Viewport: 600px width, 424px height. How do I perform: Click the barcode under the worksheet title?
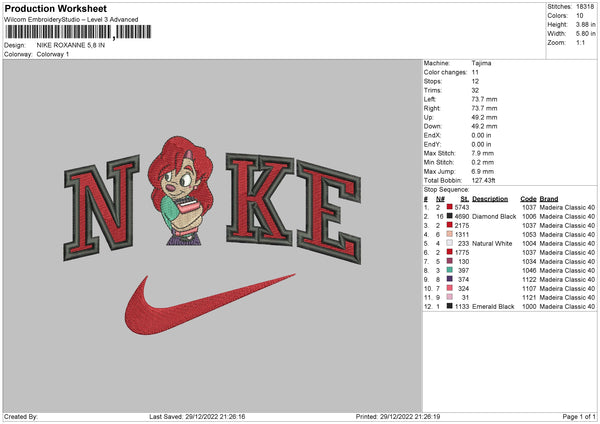78,32
